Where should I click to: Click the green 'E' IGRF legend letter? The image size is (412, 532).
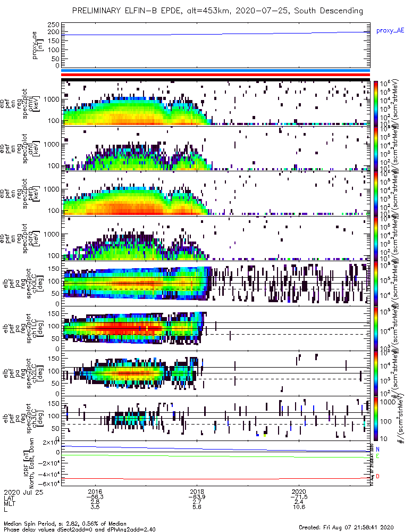tap(377, 456)
